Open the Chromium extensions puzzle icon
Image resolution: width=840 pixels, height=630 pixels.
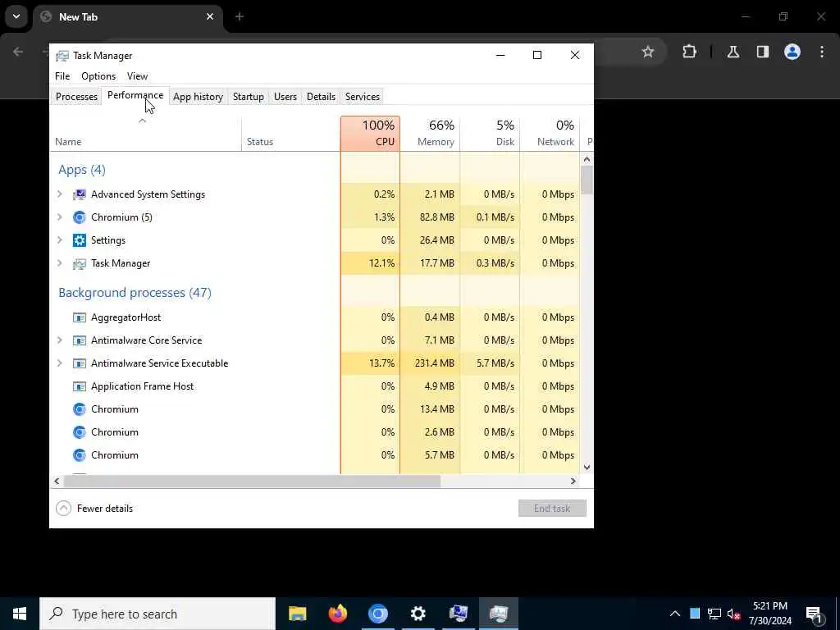click(689, 52)
